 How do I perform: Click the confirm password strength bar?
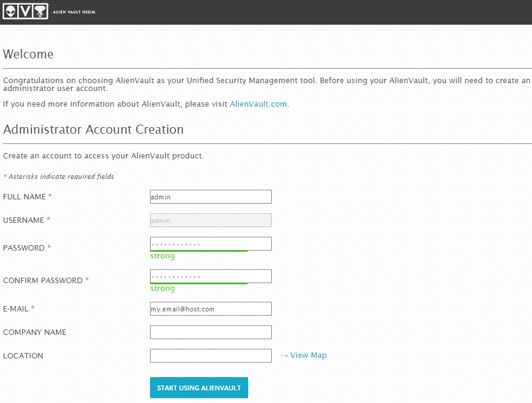[199, 284]
